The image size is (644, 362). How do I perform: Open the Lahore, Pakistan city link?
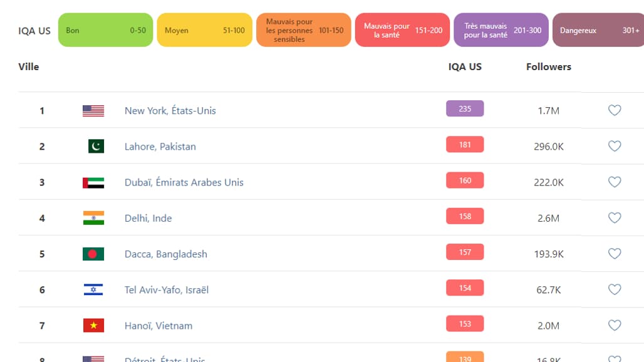click(x=160, y=147)
